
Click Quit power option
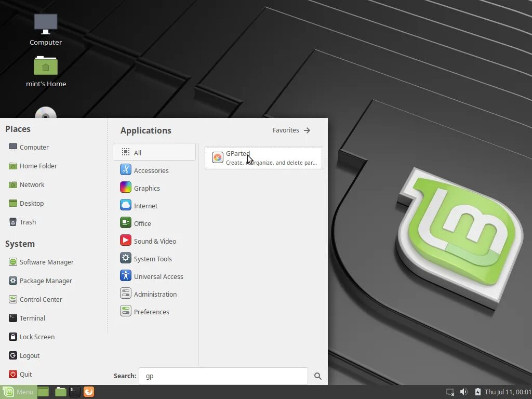click(x=20, y=374)
